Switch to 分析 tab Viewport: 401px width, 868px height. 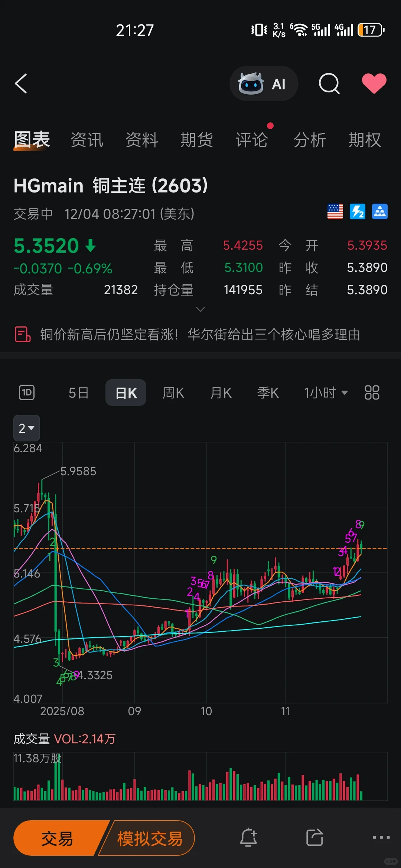pyautogui.click(x=310, y=140)
